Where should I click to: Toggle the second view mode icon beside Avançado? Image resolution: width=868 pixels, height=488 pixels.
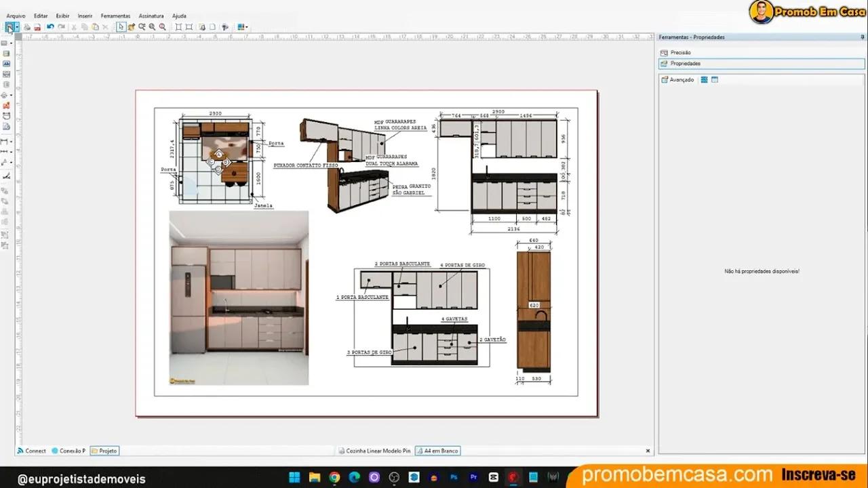(x=714, y=79)
